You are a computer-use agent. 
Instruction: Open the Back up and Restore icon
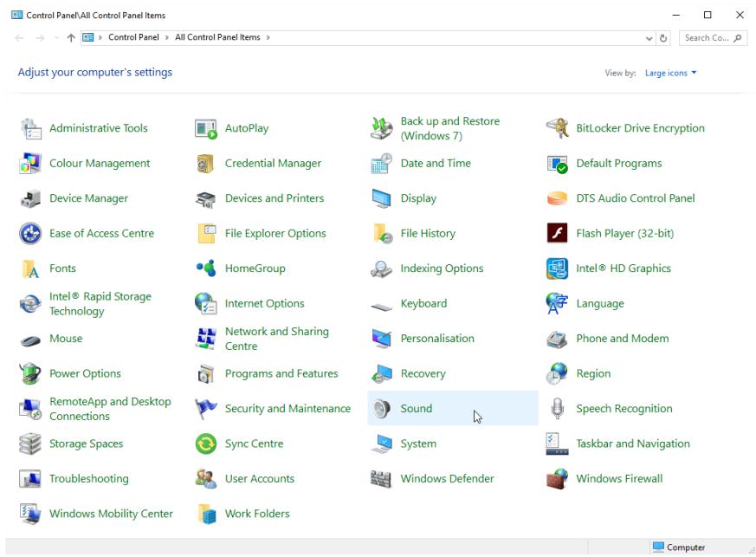[x=382, y=128]
